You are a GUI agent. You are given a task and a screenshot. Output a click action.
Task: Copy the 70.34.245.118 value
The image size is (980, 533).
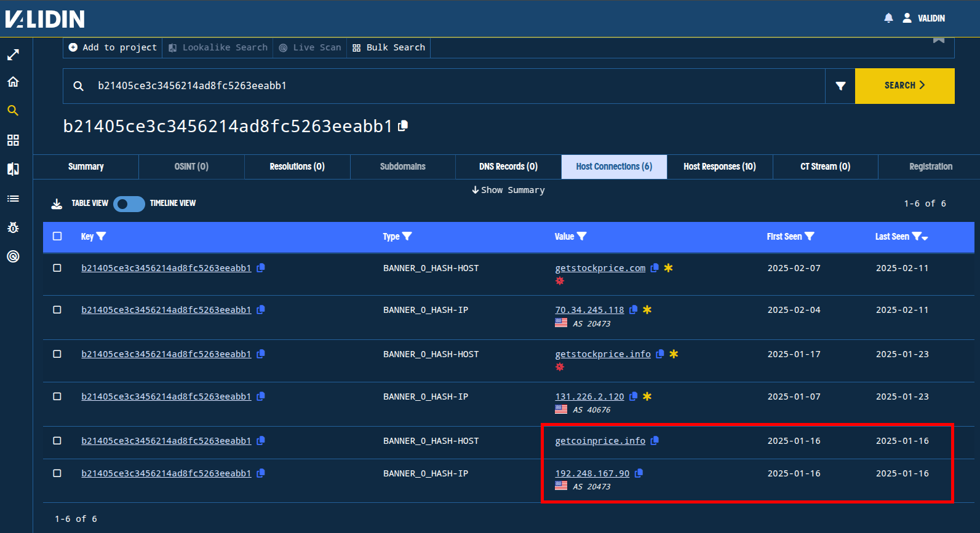633,310
